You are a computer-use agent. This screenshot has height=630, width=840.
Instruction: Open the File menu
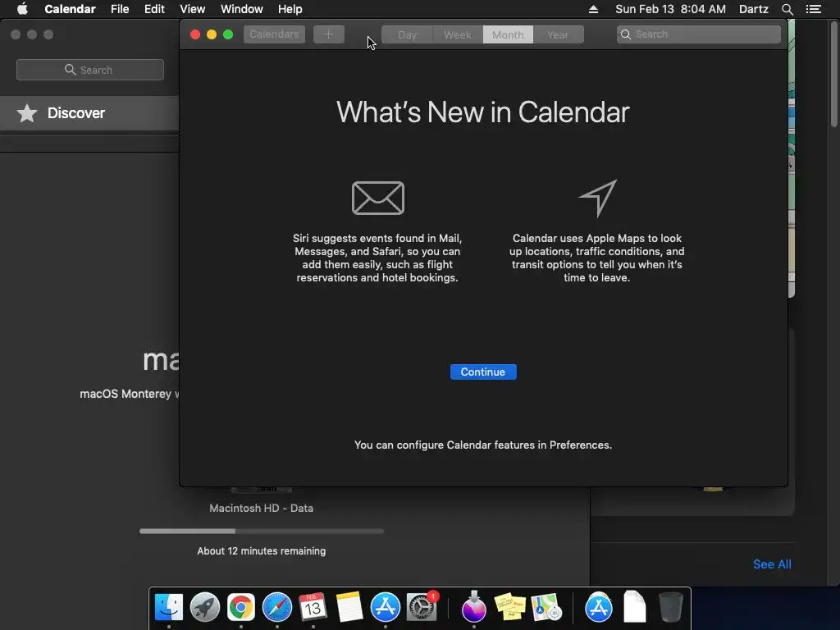[120, 9]
